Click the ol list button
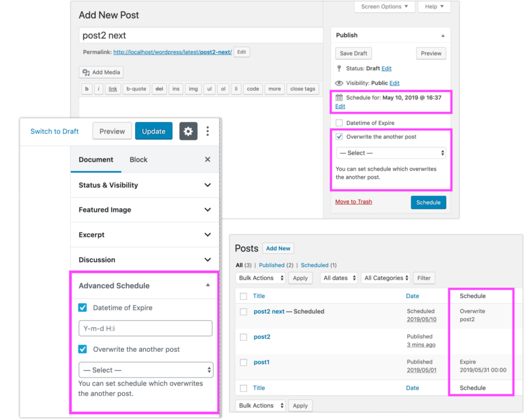Screen dimensions: 524x420 (x=223, y=89)
